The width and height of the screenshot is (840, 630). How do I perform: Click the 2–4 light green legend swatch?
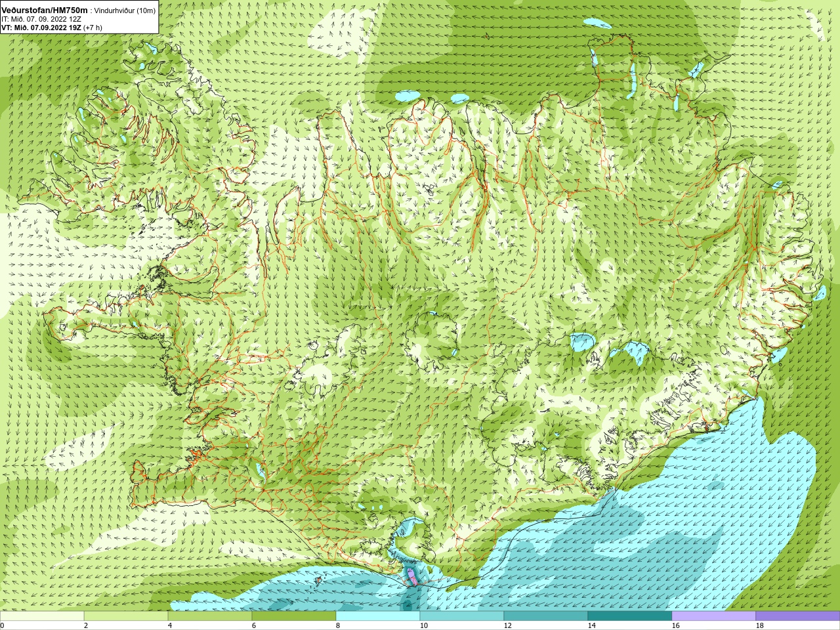pos(126,616)
